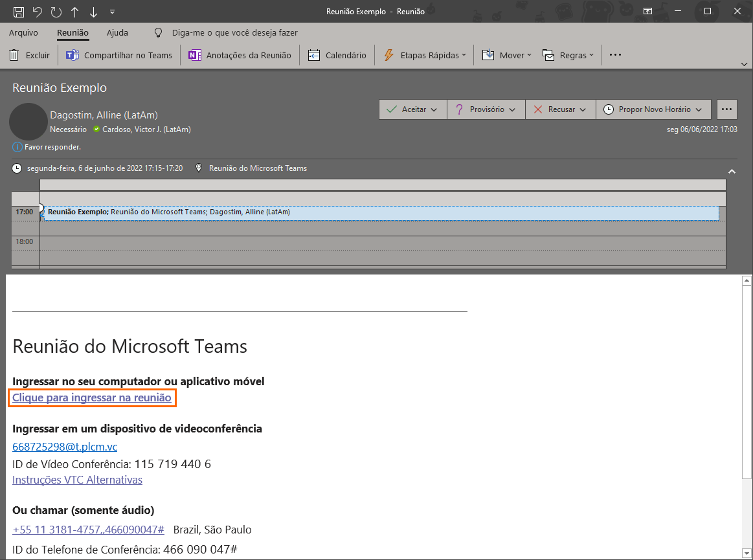The image size is (753, 560).
Task: Share meeting via Compartilhar no Teams
Action: [120, 55]
